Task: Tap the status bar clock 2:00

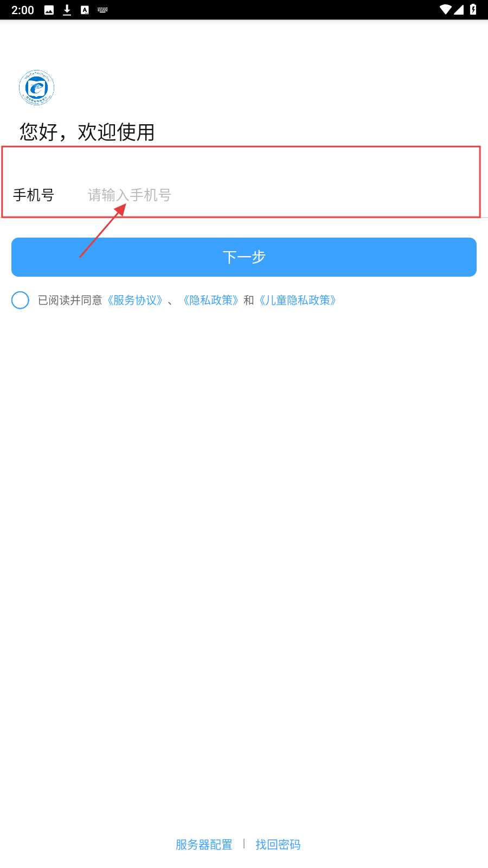Action: [x=23, y=10]
